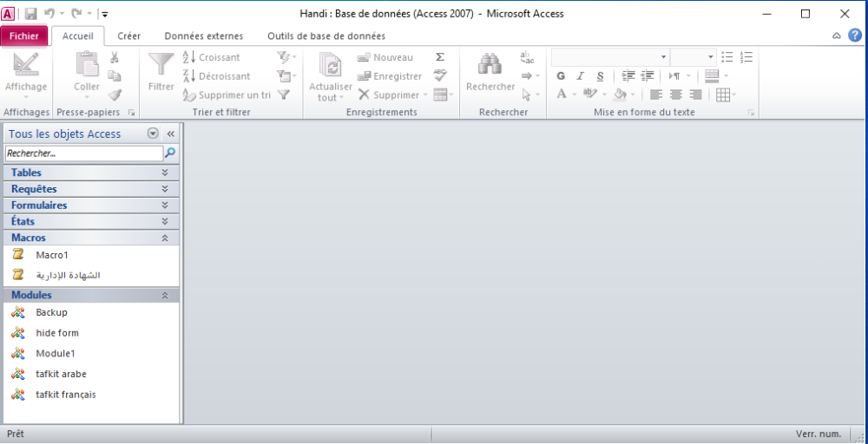The width and height of the screenshot is (868, 444).
Task: Open Tous les objets Access menu
Action: point(153,134)
